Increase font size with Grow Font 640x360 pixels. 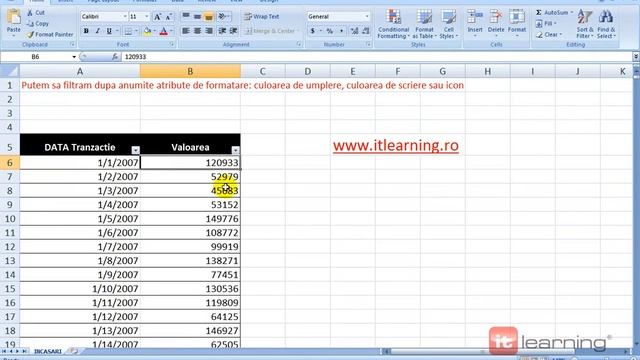click(157, 17)
